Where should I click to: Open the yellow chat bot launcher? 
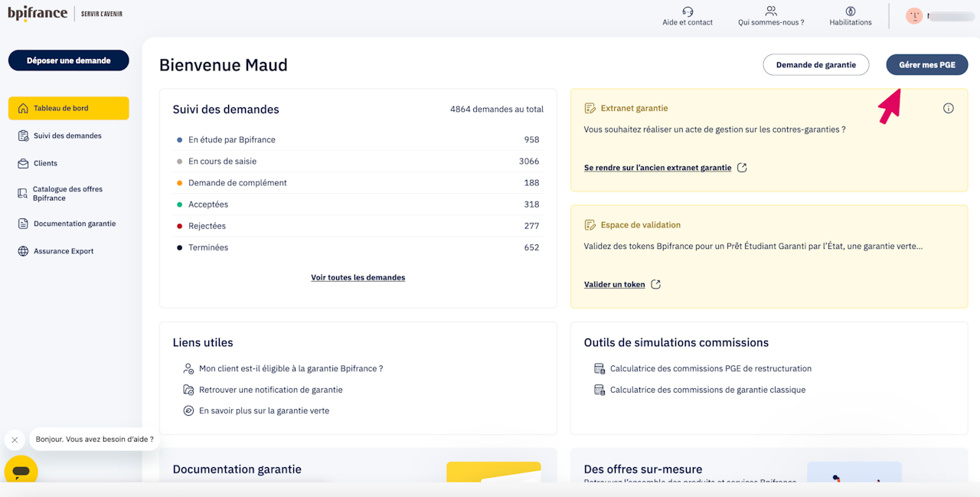click(21, 471)
